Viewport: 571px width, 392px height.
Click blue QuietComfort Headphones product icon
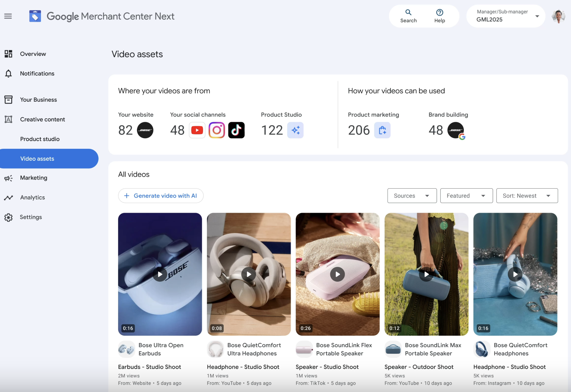482,349
